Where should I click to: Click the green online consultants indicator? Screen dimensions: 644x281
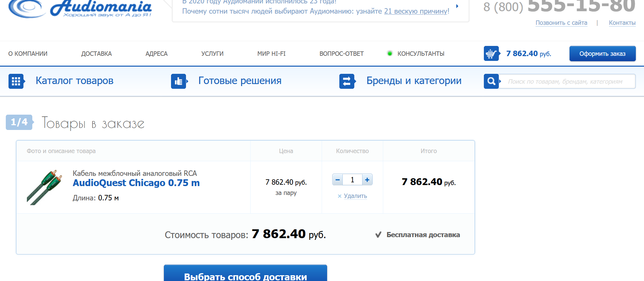tap(390, 53)
